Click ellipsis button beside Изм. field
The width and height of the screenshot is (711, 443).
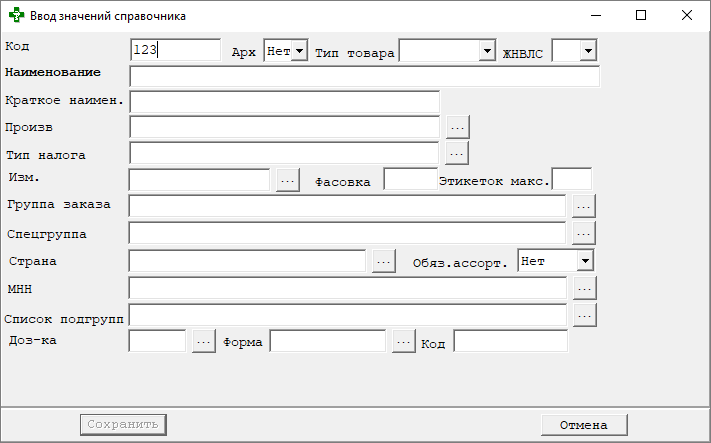tap(287, 179)
